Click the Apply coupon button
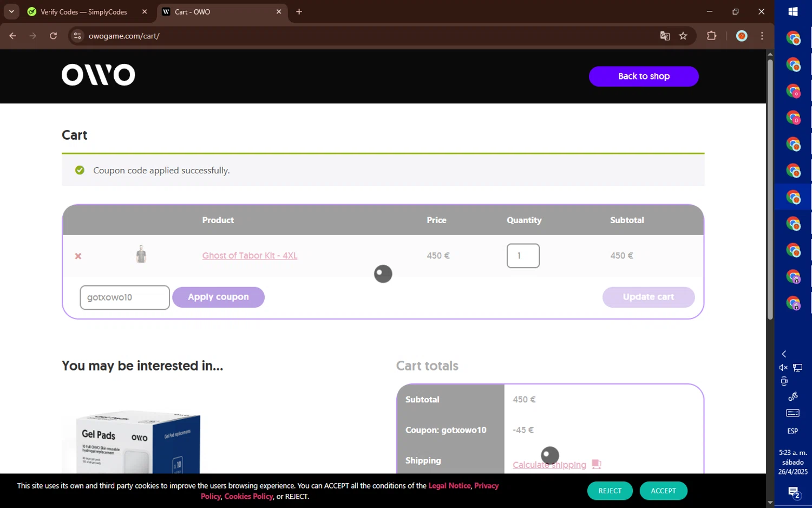Screen dimensions: 812x508 tap(218, 297)
